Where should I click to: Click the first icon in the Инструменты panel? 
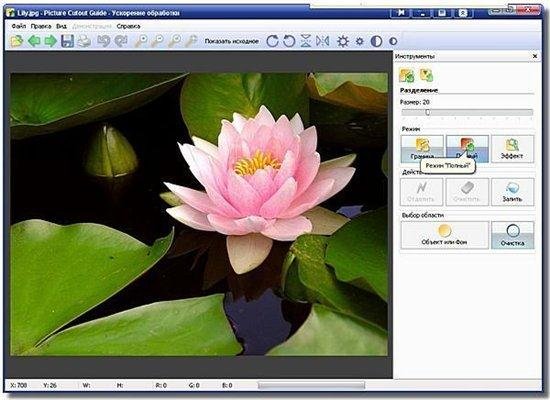407,75
